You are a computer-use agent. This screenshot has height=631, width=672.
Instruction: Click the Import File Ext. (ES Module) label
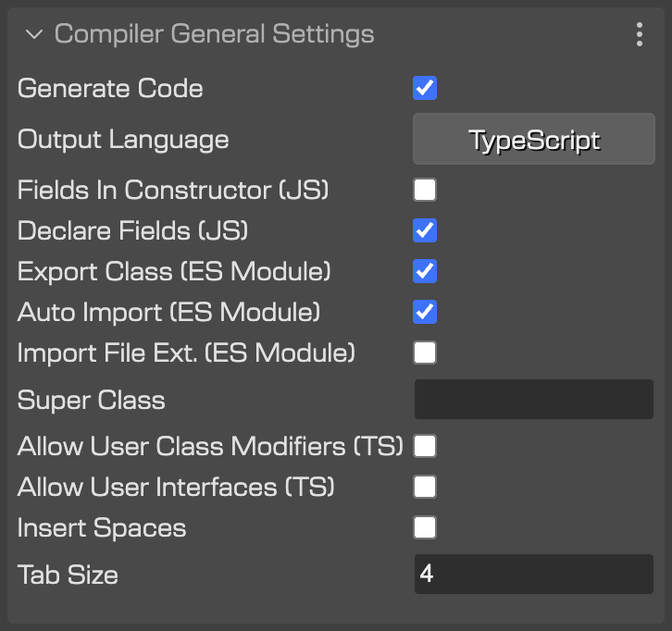[186, 353]
